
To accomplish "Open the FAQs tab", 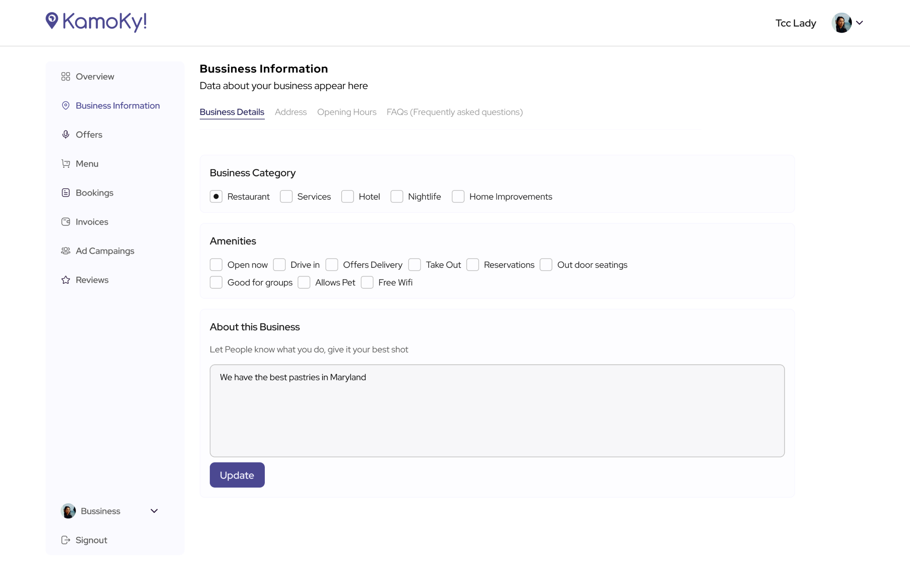I will coord(455,112).
